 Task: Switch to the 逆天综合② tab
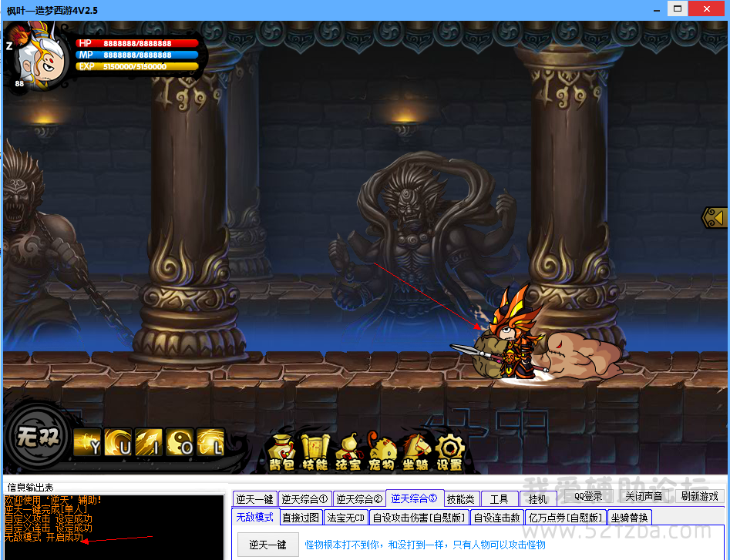coord(359,499)
